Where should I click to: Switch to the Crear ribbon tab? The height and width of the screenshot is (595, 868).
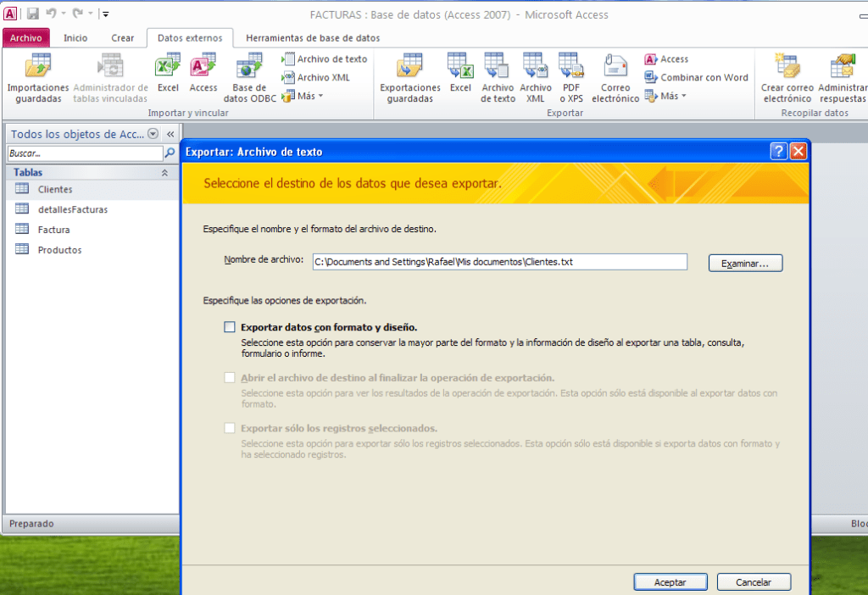tap(123, 38)
